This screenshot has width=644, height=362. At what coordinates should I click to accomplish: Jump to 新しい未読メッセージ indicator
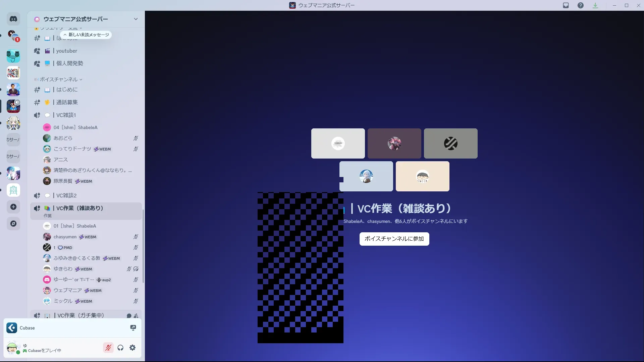click(86, 35)
